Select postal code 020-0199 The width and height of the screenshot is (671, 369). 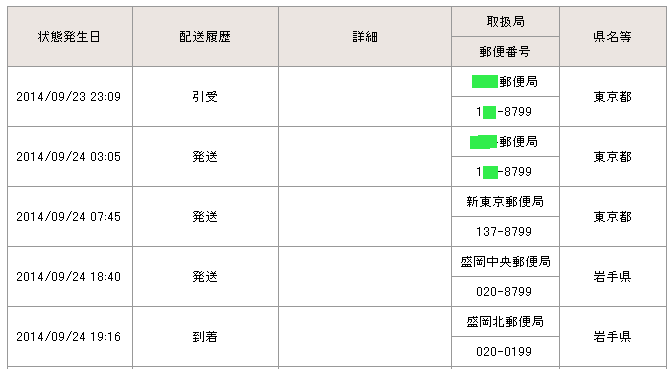504,351
